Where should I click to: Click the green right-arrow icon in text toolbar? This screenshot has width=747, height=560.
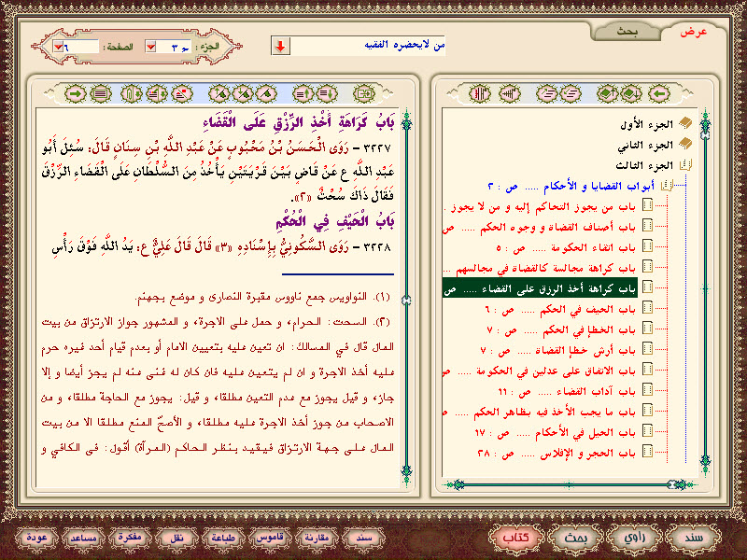point(76,94)
